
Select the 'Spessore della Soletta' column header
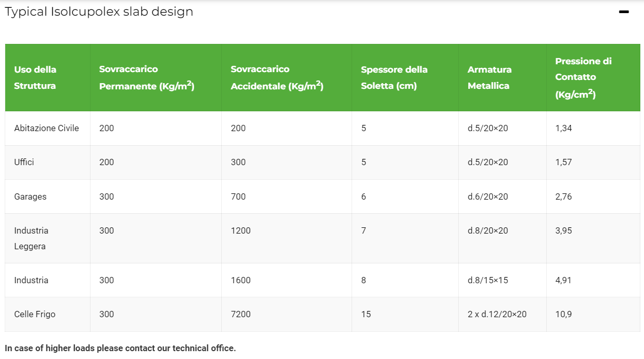(405, 77)
